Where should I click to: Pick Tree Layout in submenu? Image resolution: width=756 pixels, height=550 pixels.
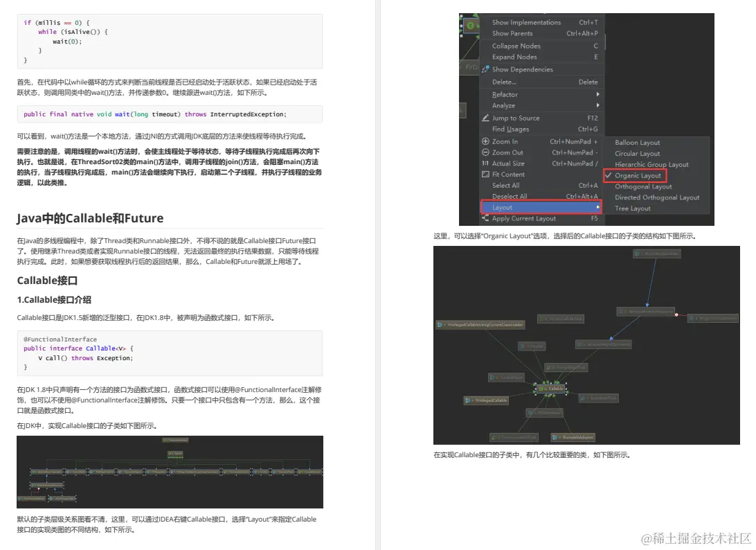pyautogui.click(x=633, y=209)
